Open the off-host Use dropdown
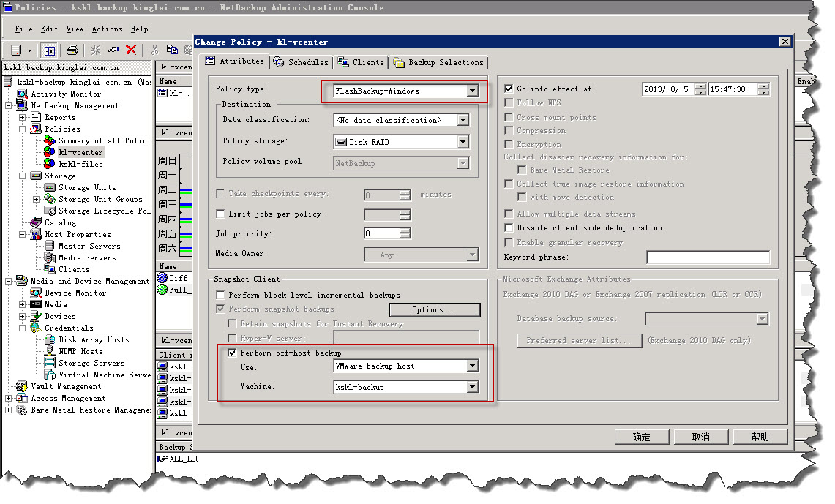The image size is (835, 504). (x=472, y=366)
